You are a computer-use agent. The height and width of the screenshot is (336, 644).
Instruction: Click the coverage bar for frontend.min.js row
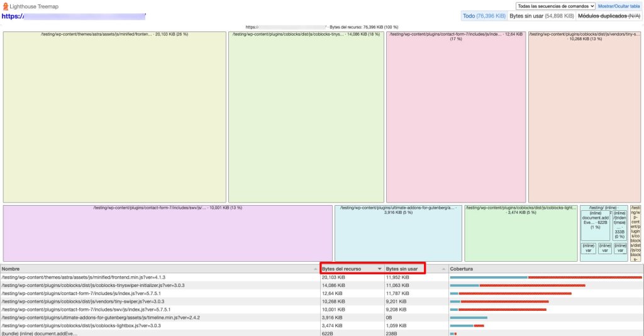(x=546, y=277)
